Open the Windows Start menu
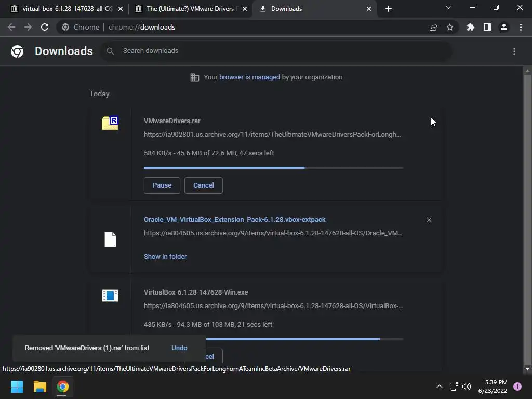This screenshot has height=399, width=532. coord(17,387)
